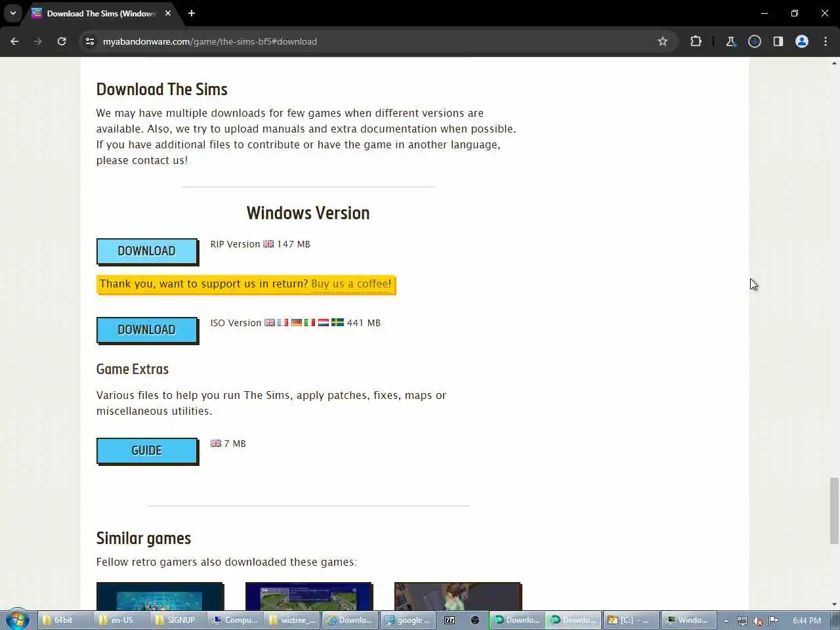The height and width of the screenshot is (630, 840).
Task: Click the scrollbar down arrow
Action: point(834,604)
